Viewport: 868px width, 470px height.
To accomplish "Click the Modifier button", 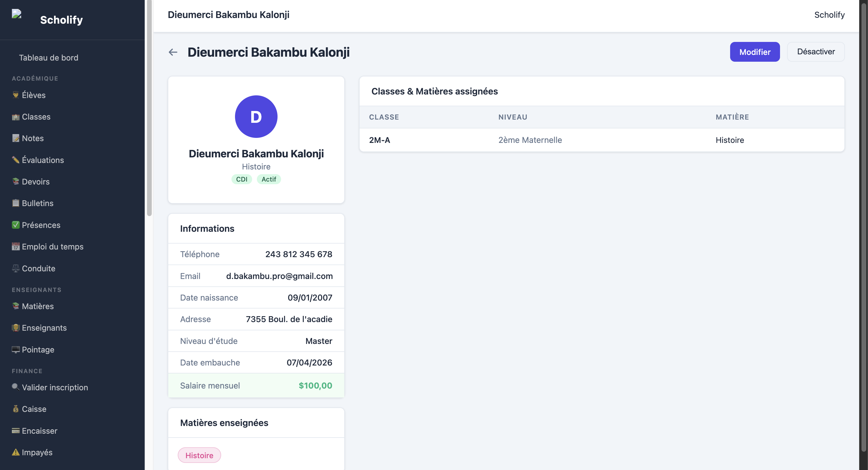I will click(x=754, y=52).
